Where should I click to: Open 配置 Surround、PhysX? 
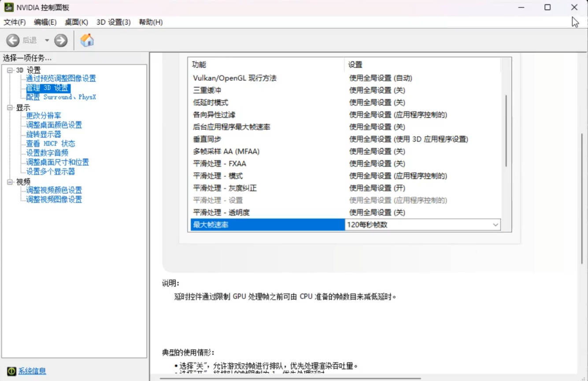[x=61, y=97]
